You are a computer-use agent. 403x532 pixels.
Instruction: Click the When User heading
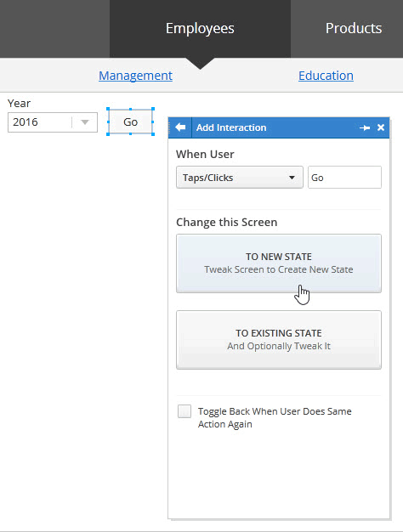coord(205,155)
